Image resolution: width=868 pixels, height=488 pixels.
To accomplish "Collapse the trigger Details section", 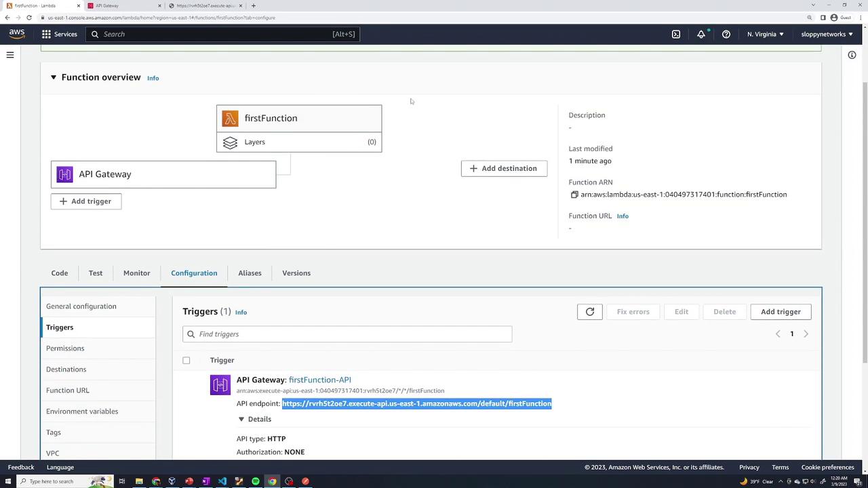I will pos(241,420).
